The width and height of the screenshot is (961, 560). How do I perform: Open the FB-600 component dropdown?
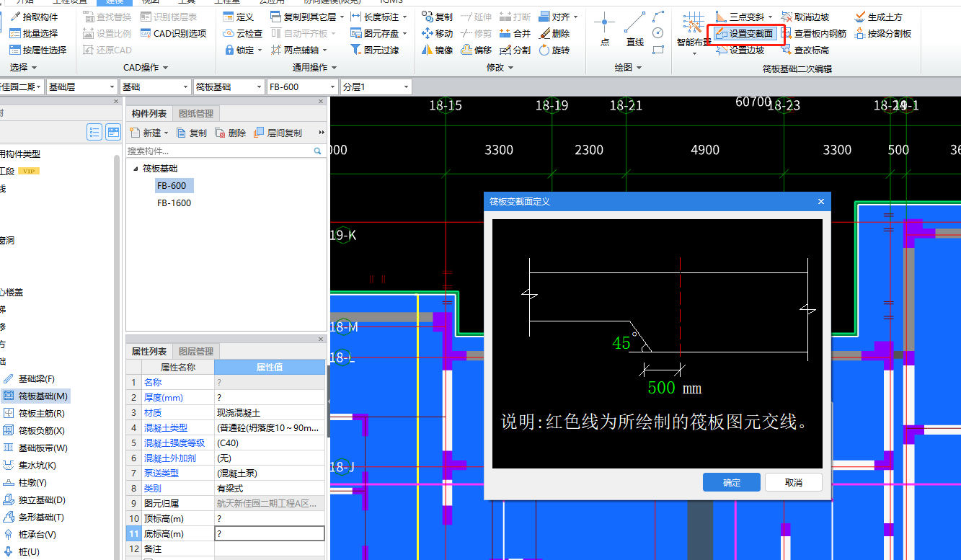pyautogui.click(x=302, y=86)
